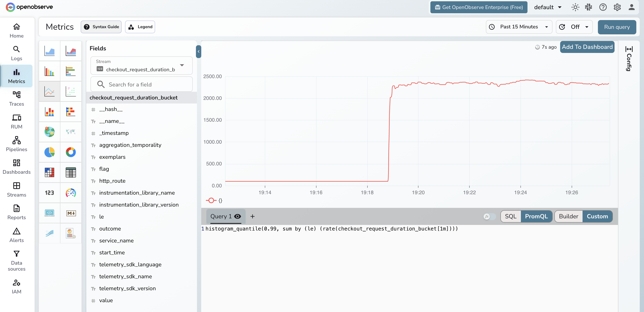Select the gauge chart type

pos(71,193)
